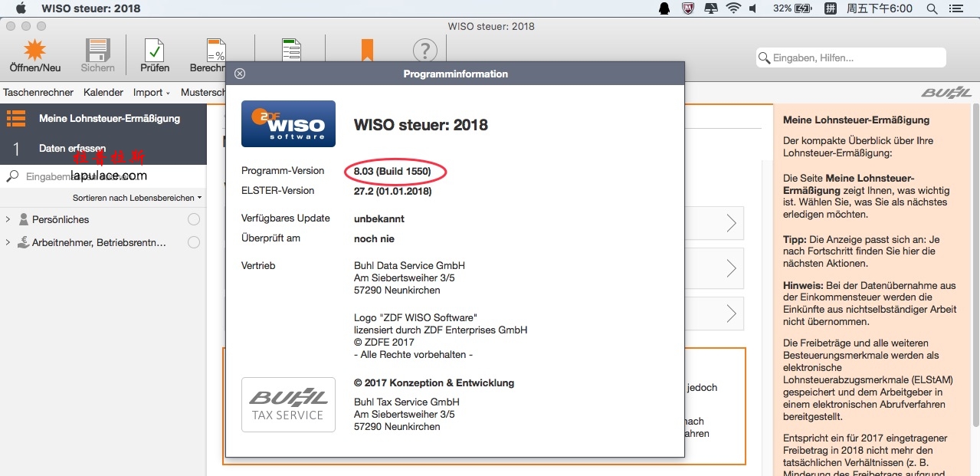Open help via the question mark icon
Viewport: 980px width, 476px height.
coord(424,51)
